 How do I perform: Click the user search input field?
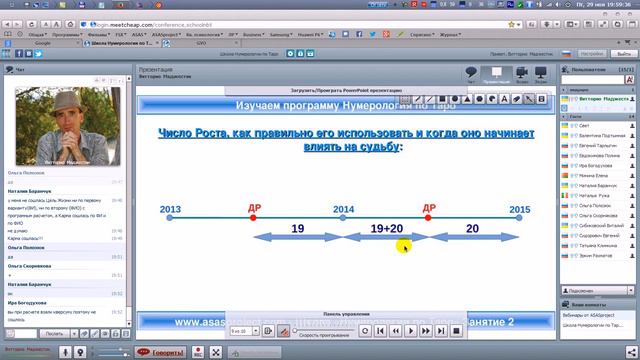(x=592, y=80)
